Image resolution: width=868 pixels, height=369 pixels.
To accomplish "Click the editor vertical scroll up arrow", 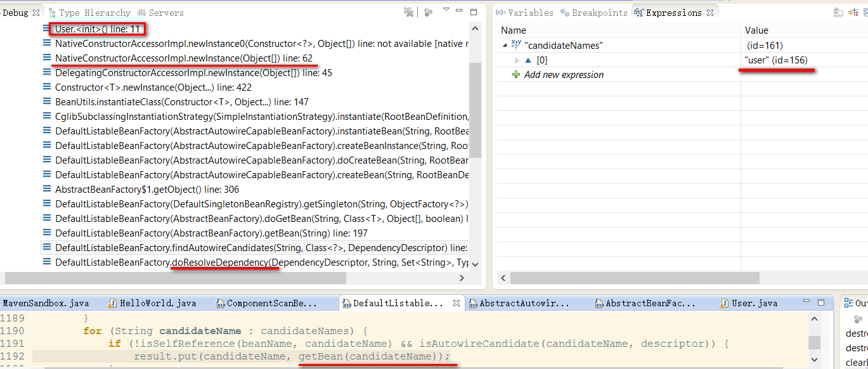I will [813, 320].
